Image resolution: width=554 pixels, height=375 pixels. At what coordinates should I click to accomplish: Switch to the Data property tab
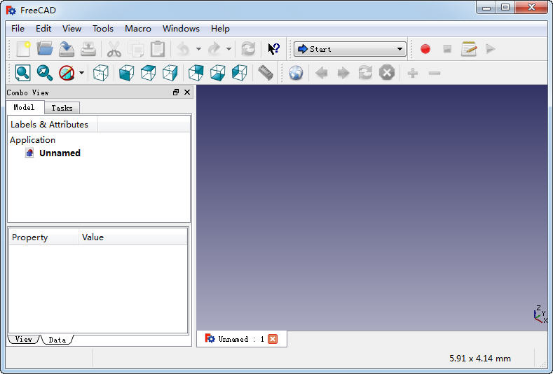point(57,340)
